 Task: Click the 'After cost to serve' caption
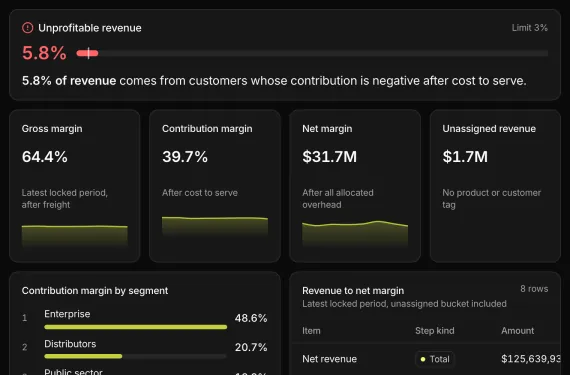[x=200, y=193]
